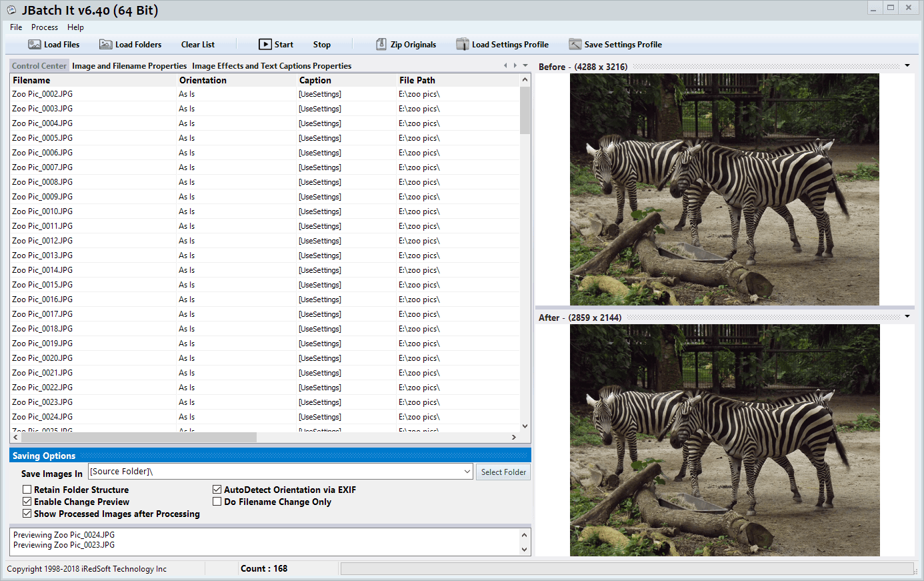Sort by the Filename column header
Viewport: 924px width, 581px height.
coord(93,80)
